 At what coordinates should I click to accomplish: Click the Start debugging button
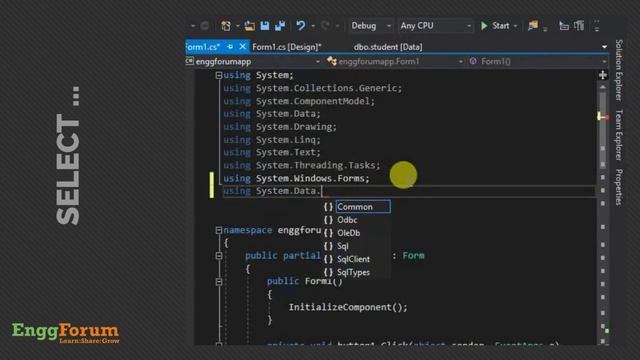pos(495,26)
